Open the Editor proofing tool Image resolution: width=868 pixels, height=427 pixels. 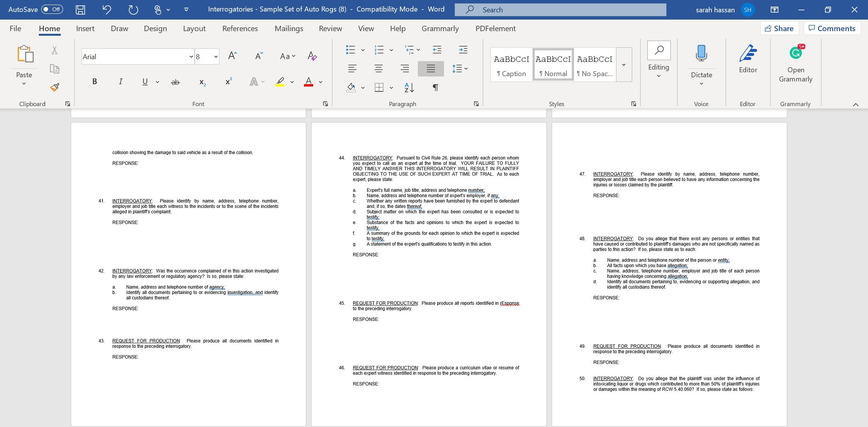(x=748, y=59)
